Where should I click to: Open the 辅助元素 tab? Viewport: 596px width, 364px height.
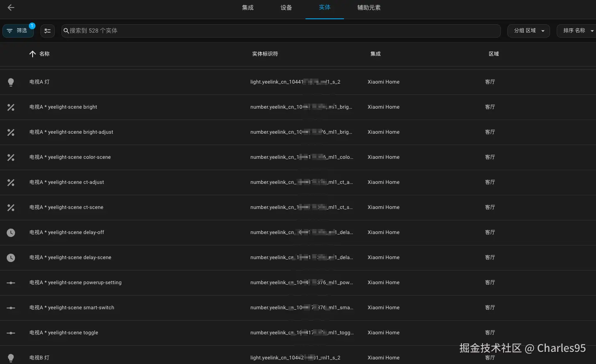coord(369,7)
